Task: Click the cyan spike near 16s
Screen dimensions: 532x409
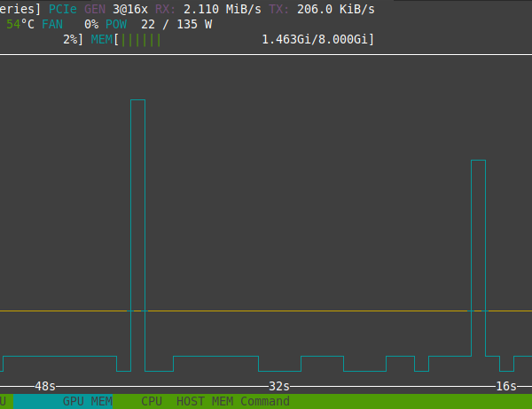Action: [x=479, y=258]
